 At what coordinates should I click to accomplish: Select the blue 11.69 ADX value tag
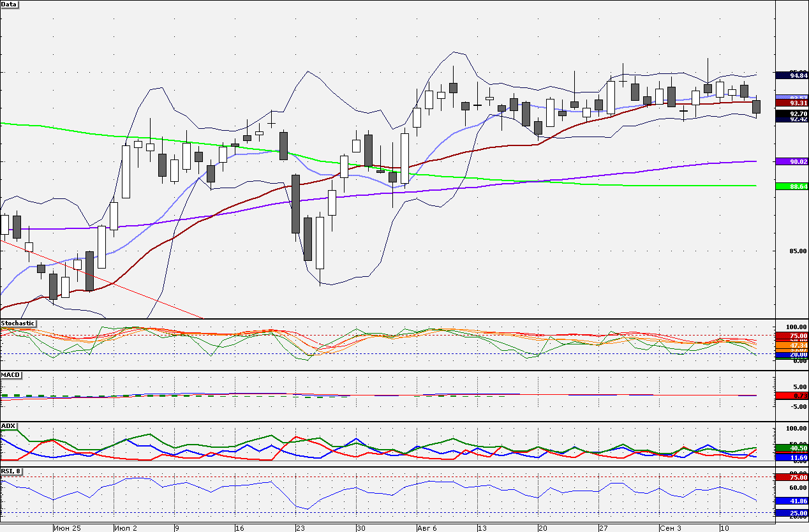click(x=792, y=458)
